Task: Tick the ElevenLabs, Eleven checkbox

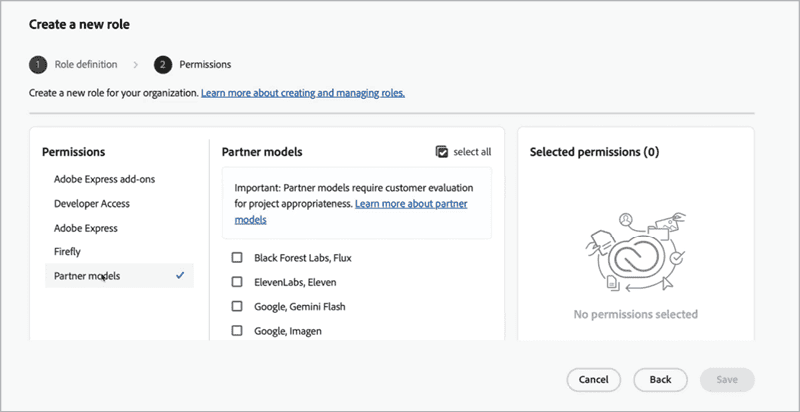Action: coord(237,281)
